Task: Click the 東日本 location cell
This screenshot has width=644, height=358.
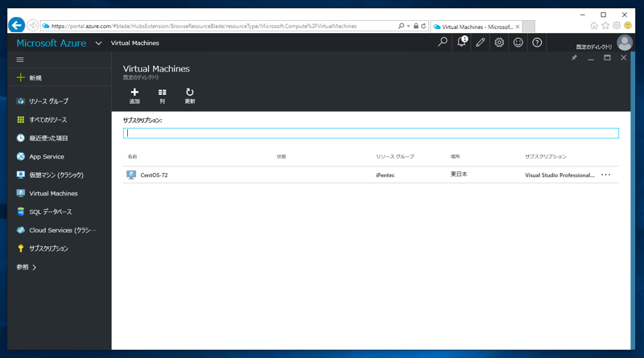Action: (459, 175)
